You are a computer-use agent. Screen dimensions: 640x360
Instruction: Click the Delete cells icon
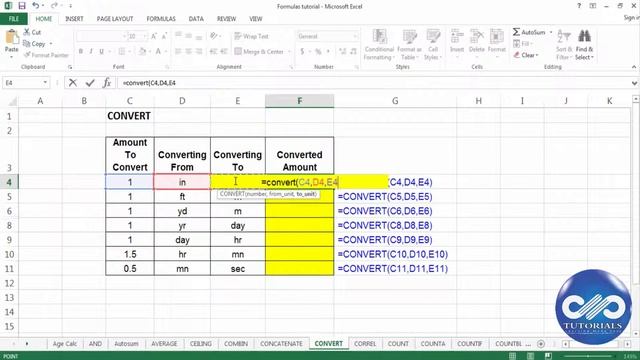476,36
